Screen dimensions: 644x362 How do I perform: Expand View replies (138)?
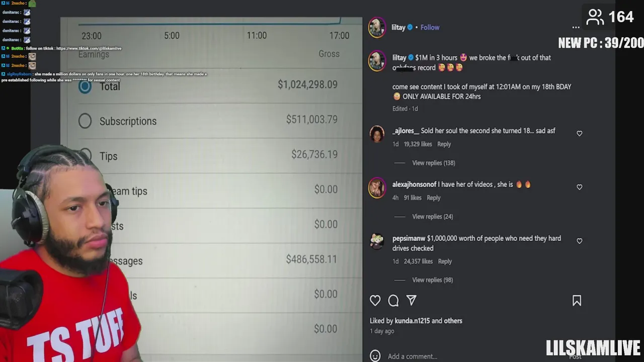tap(434, 163)
